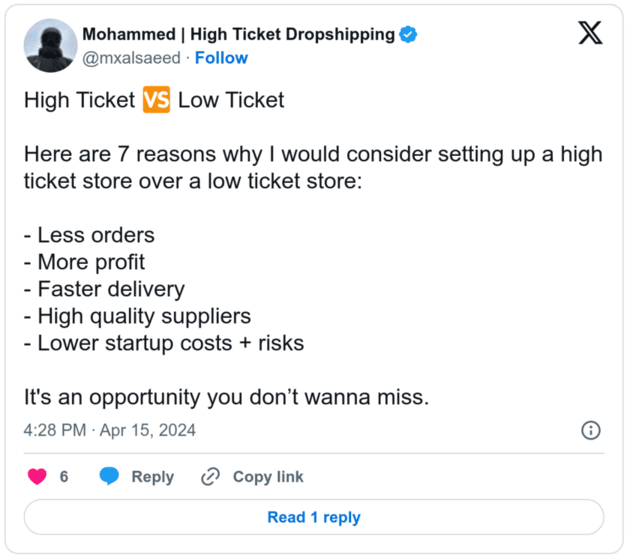The image size is (627, 558).
Task: Click the Copy link text label
Action: 268,477
